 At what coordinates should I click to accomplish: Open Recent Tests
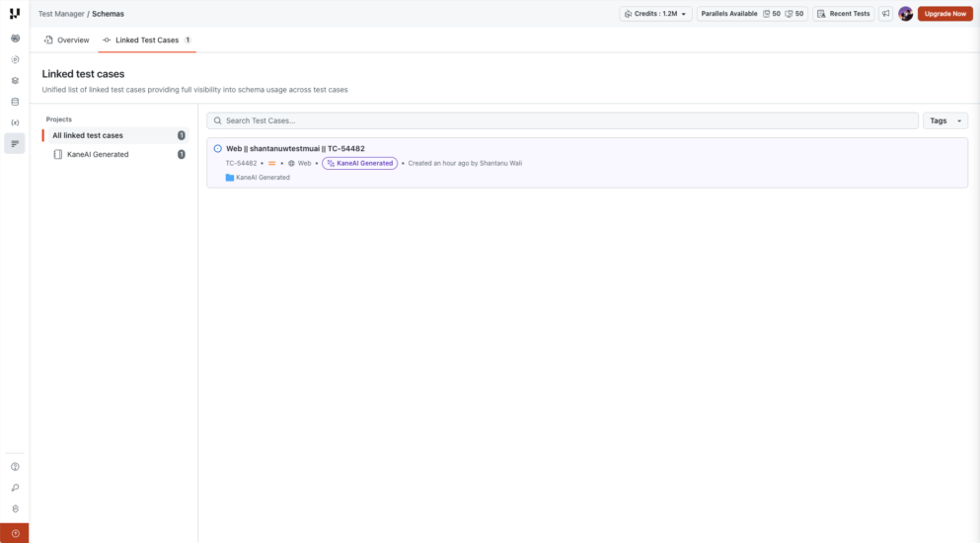[843, 14]
